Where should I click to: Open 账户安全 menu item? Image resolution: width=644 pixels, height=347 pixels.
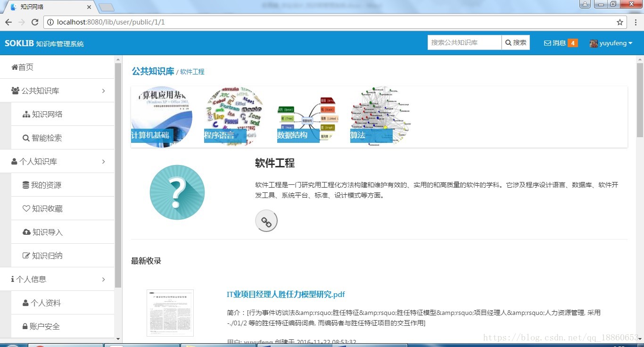pyautogui.click(x=63, y=326)
